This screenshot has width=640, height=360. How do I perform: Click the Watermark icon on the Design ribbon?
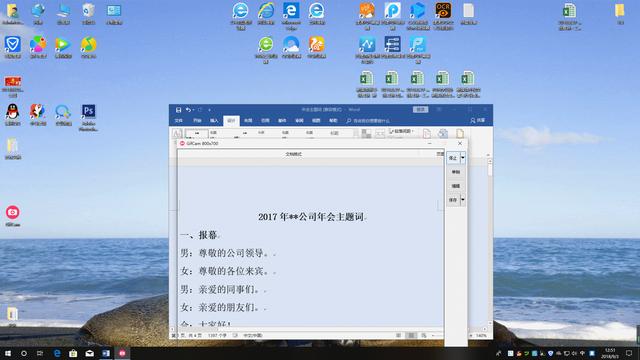[427, 133]
